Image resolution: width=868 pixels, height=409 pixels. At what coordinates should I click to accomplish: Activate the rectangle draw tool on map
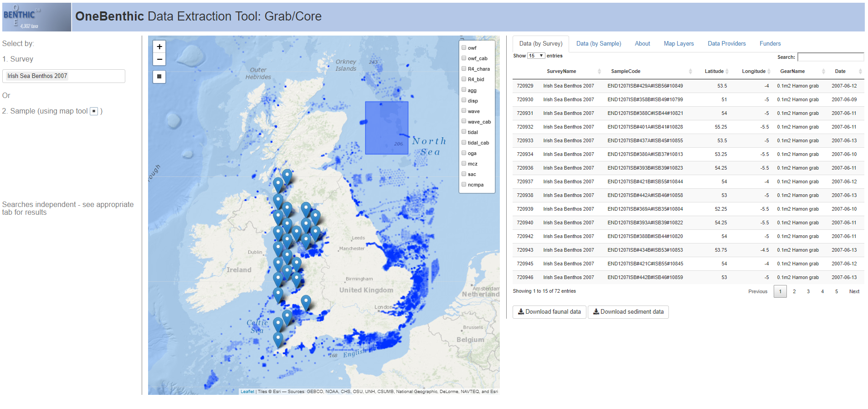coord(159,77)
